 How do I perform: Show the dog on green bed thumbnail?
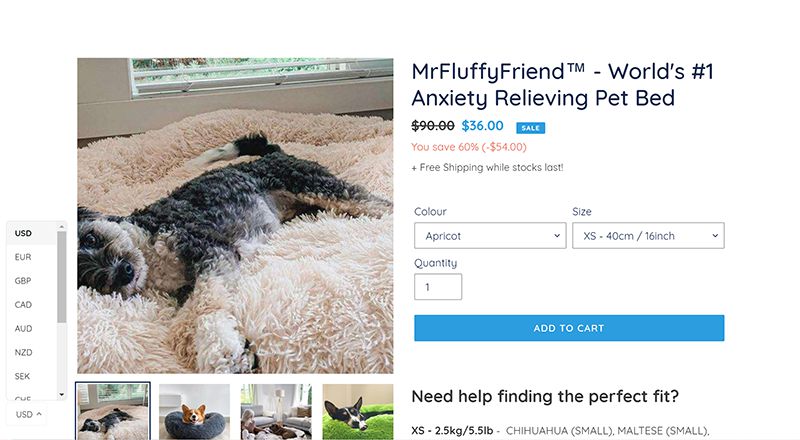click(357, 411)
